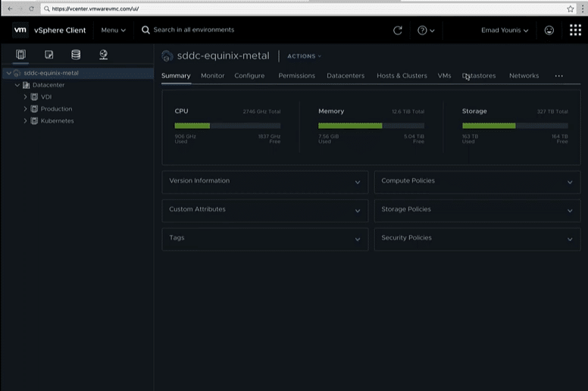Open the Networking inventory view icon
The image size is (588, 391).
click(104, 55)
